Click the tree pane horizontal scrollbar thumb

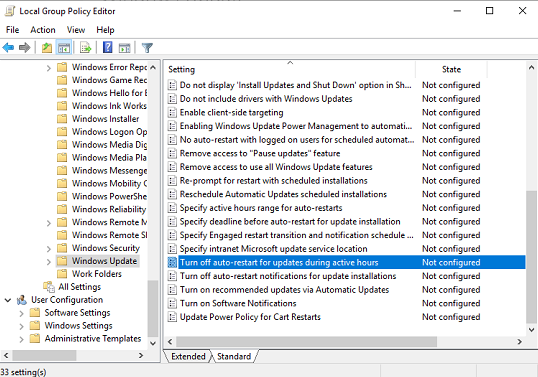(44, 355)
